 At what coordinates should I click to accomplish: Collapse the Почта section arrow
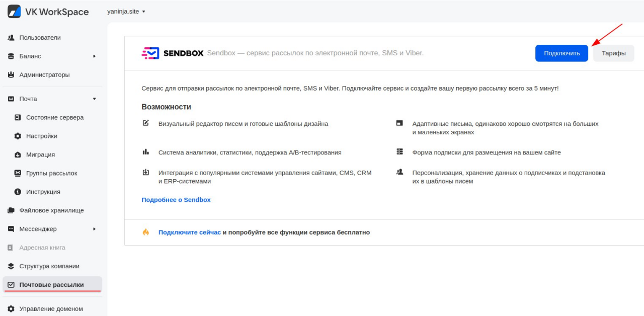click(x=94, y=99)
